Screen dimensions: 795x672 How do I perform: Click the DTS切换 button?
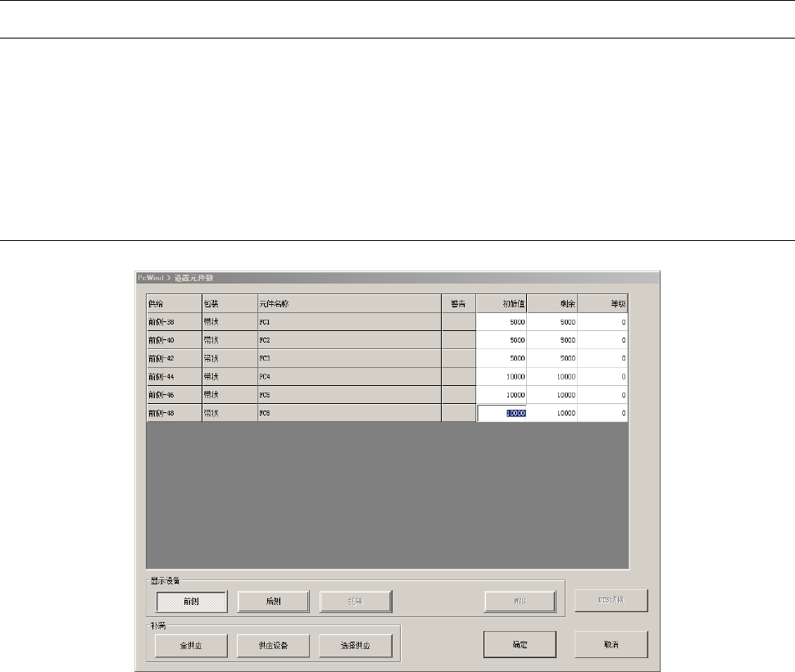click(611, 601)
